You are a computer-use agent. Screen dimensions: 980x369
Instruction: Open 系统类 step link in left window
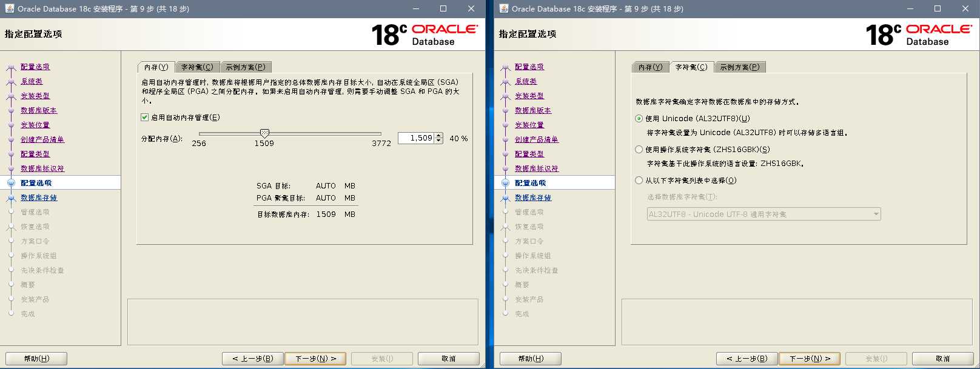pos(32,81)
